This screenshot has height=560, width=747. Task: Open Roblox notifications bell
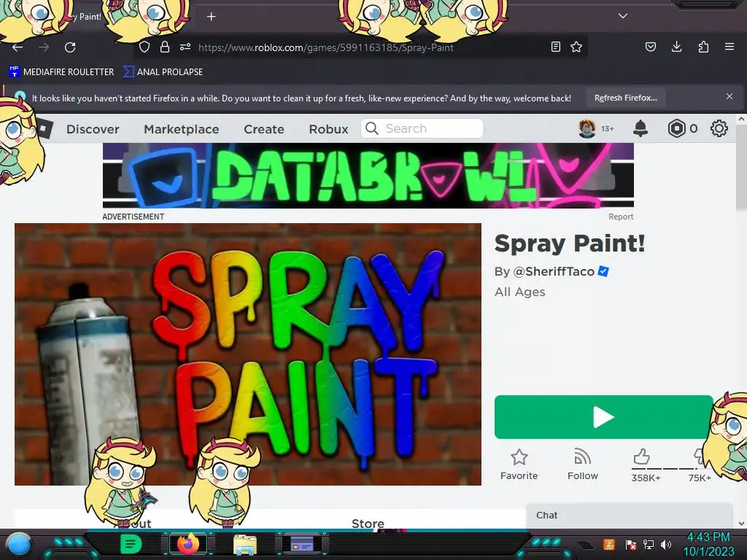coord(640,128)
